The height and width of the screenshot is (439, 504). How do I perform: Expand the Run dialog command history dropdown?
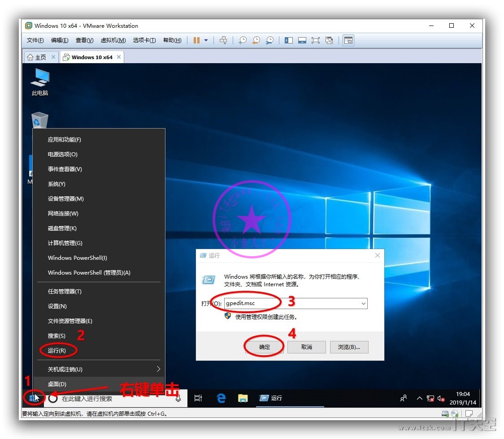click(x=364, y=303)
